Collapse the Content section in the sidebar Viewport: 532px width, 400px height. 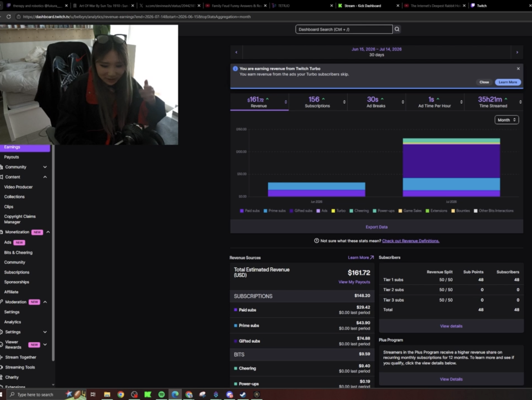pos(45,177)
